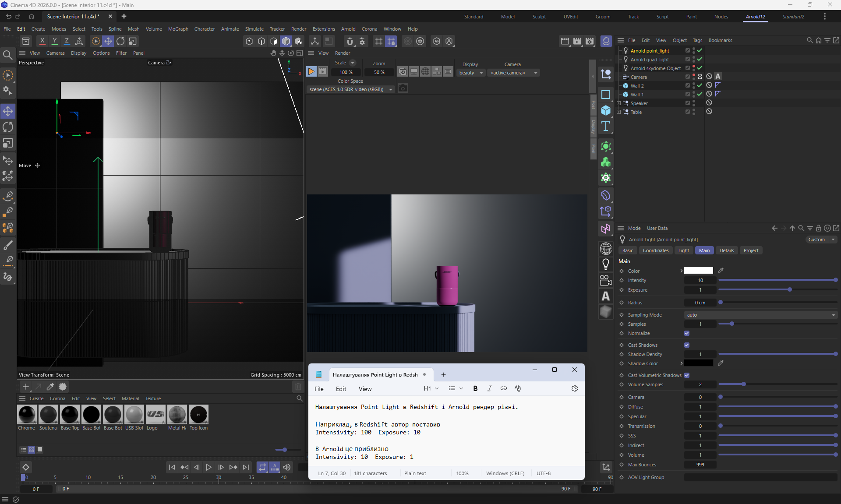Toggle the Normalize checkbox
The width and height of the screenshot is (841, 504).
tap(687, 333)
